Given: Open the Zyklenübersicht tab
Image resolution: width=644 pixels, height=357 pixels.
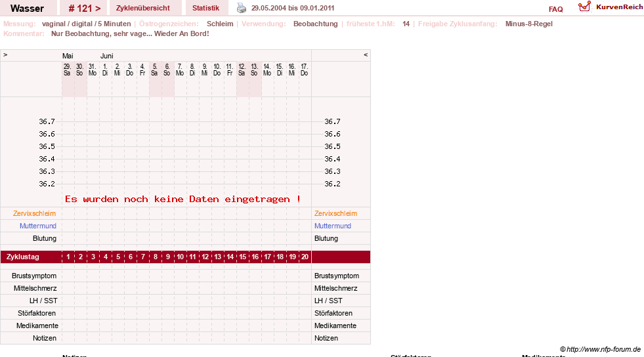Looking at the screenshot, I should [143, 9].
